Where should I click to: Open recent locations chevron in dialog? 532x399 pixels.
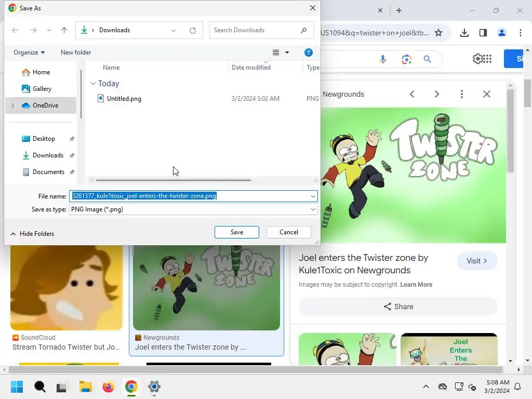click(49, 30)
